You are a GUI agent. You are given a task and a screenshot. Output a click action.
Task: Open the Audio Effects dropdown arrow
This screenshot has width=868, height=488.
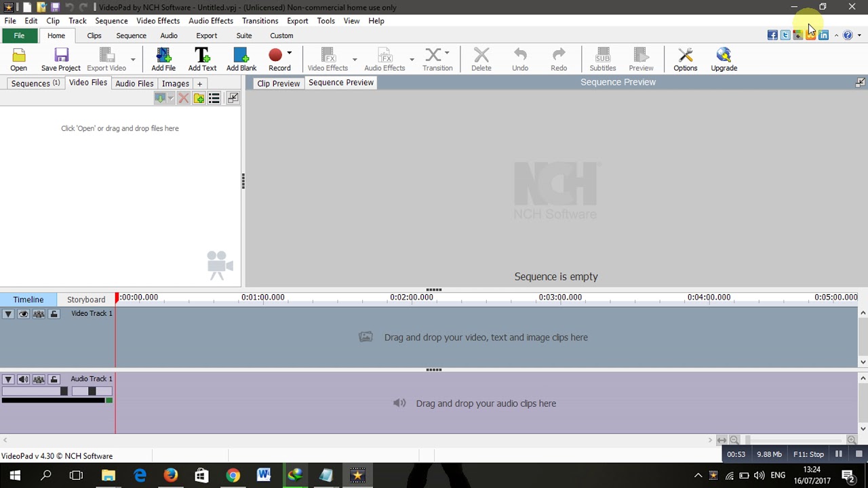(412, 60)
